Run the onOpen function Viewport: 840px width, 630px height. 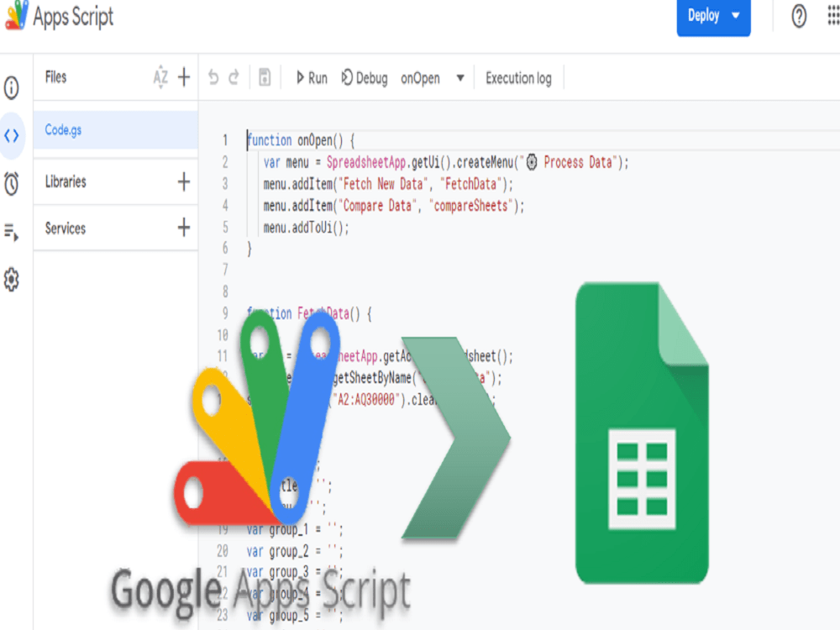point(311,77)
